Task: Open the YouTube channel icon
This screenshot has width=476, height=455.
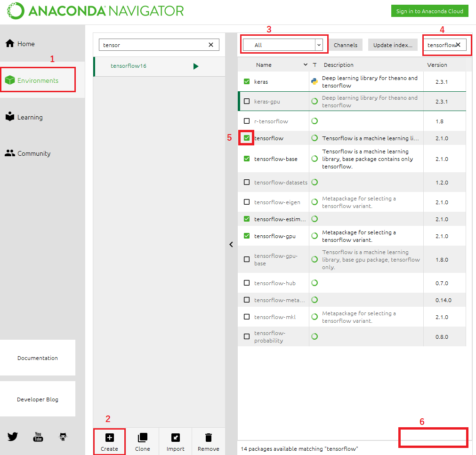Action: [x=38, y=437]
